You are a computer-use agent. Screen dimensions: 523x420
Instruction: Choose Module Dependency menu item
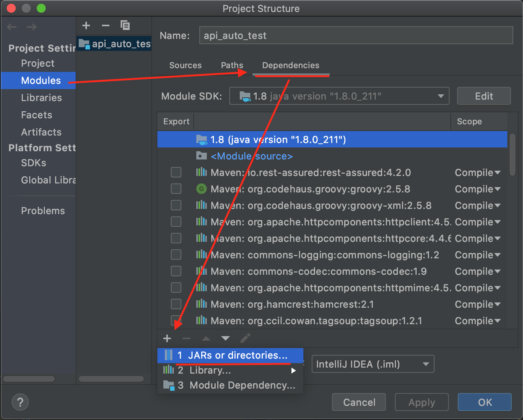coord(230,386)
